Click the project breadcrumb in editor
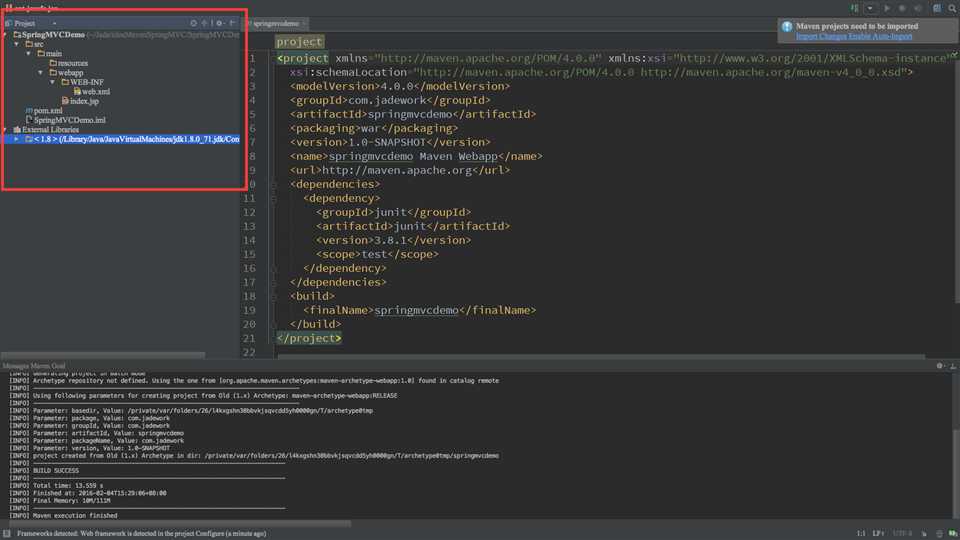The image size is (960, 540). 299,42
